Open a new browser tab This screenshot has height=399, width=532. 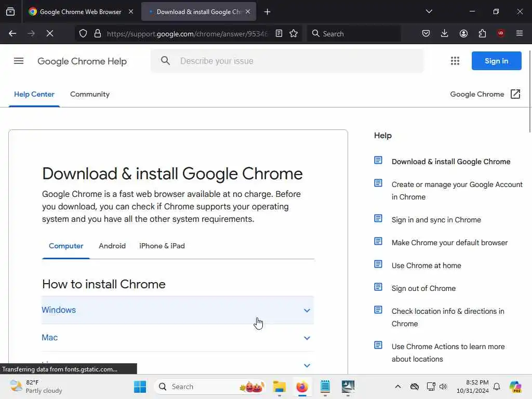coord(268,12)
